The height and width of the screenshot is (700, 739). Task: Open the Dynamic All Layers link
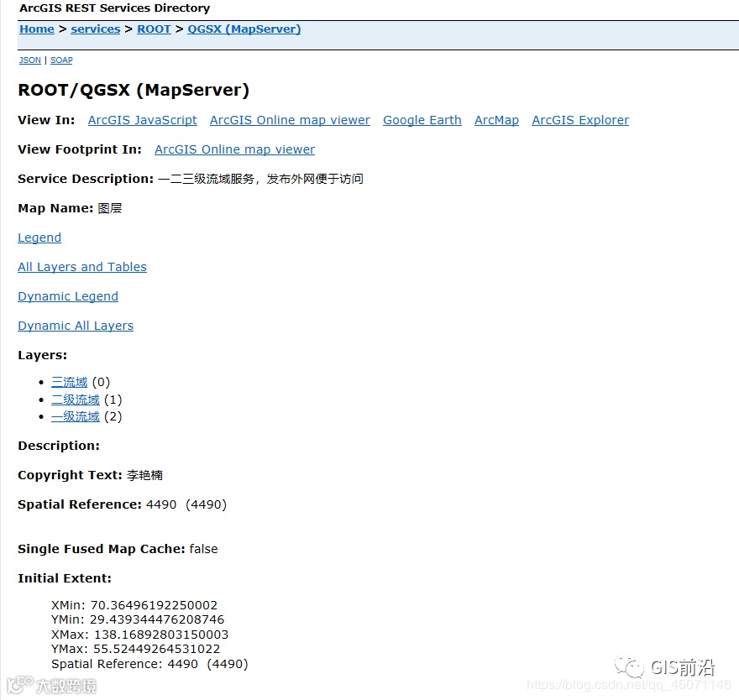pyautogui.click(x=76, y=326)
